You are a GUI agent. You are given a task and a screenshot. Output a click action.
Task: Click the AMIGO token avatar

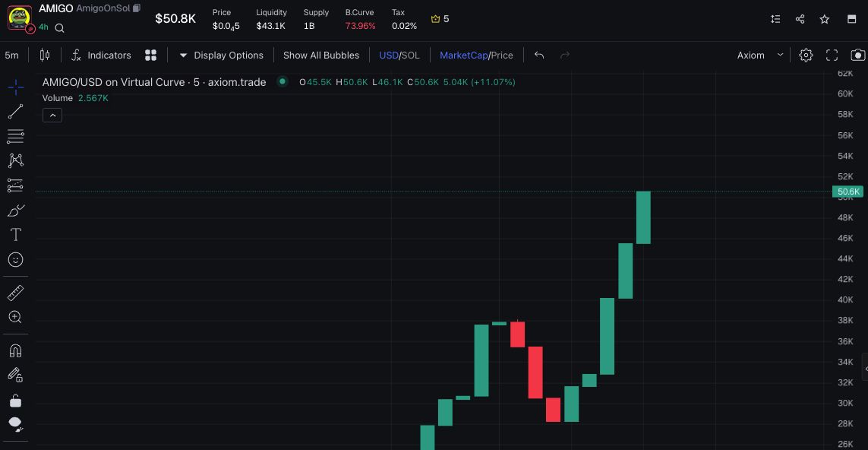[20, 17]
